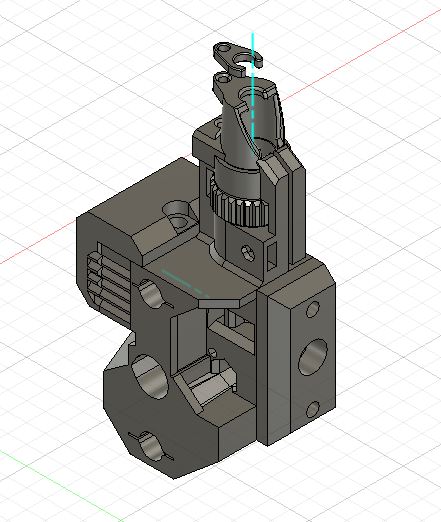Select the small lower hole on right side block

pyautogui.click(x=313, y=409)
